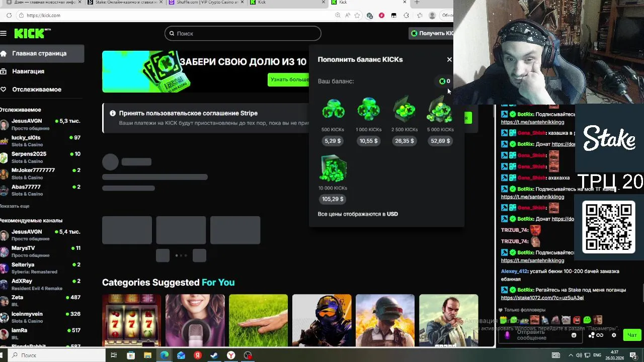Open the browser zoom magnifier icon
This screenshot has width=644, height=362.
(x=338, y=16)
